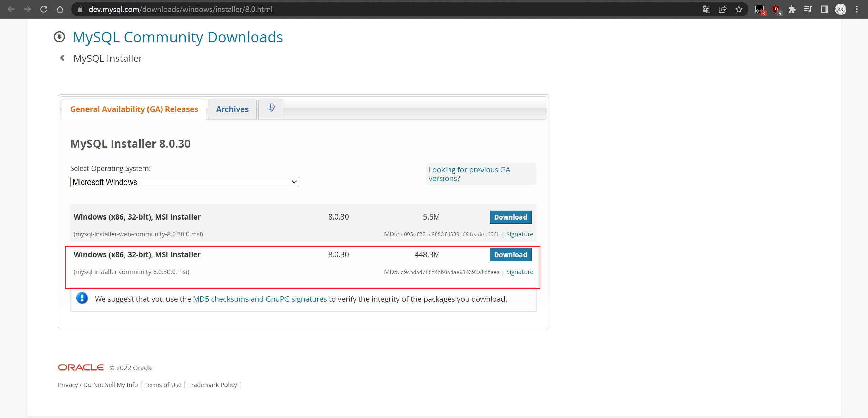The height and width of the screenshot is (418, 868).
Task: Open Signature link for the web-community installer
Action: click(x=519, y=234)
